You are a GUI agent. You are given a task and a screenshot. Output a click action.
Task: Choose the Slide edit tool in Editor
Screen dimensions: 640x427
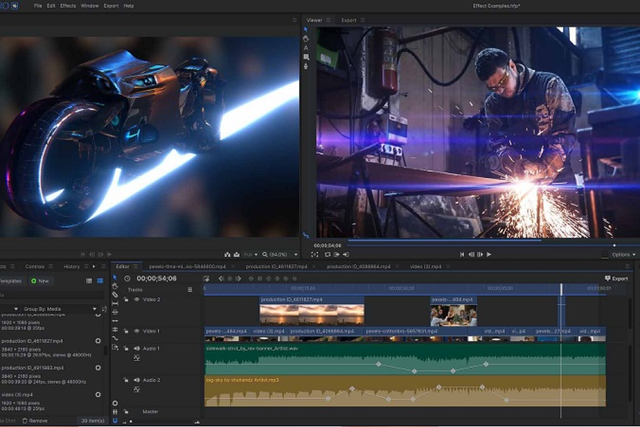pos(115,312)
